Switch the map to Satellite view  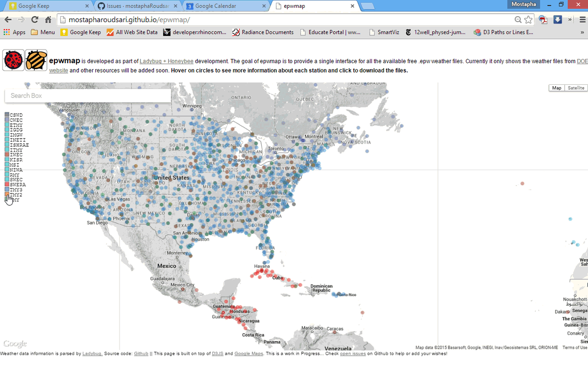[576, 88]
